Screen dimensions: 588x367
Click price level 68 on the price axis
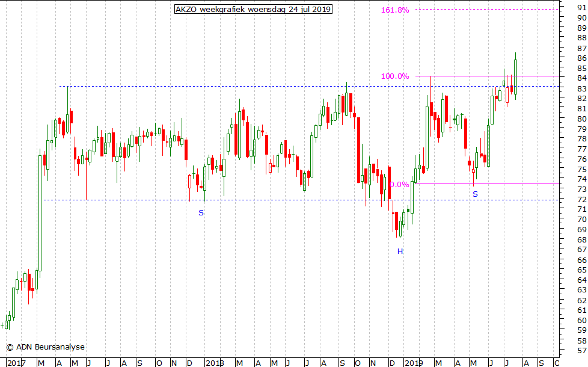[x=582, y=239]
